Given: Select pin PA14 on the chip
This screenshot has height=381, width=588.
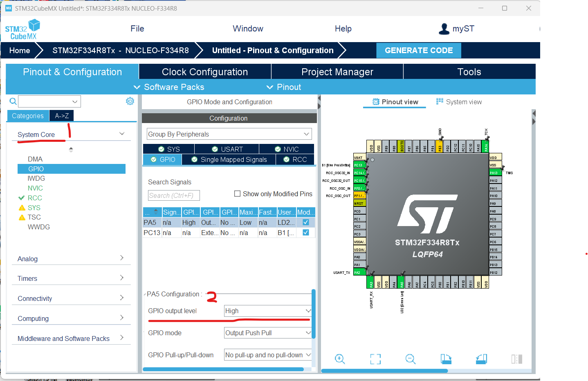Looking at the screenshot, I should click(x=486, y=146).
